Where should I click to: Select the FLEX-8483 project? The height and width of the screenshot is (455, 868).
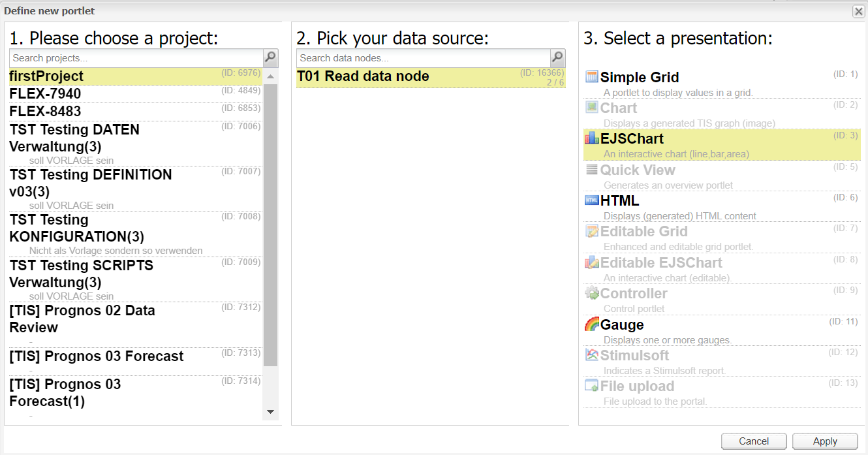pos(136,112)
